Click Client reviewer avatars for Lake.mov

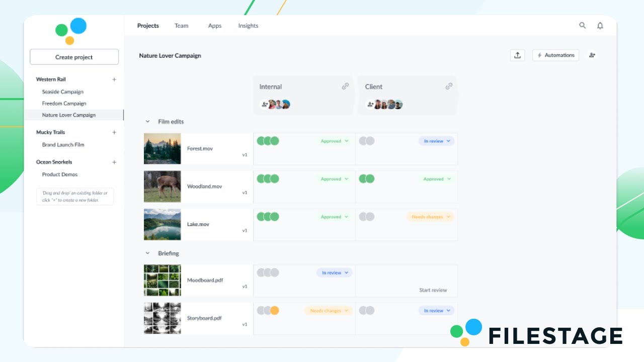click(366, 217)
